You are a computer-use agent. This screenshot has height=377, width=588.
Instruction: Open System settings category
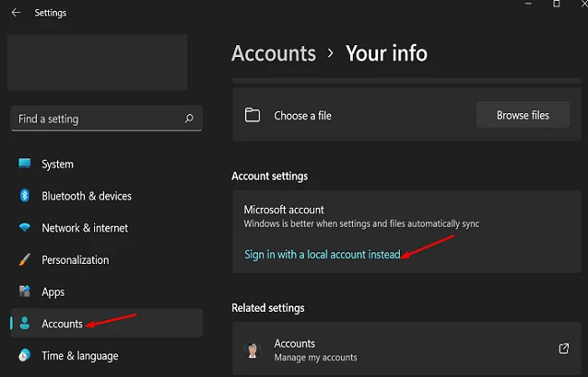[107, 164]
